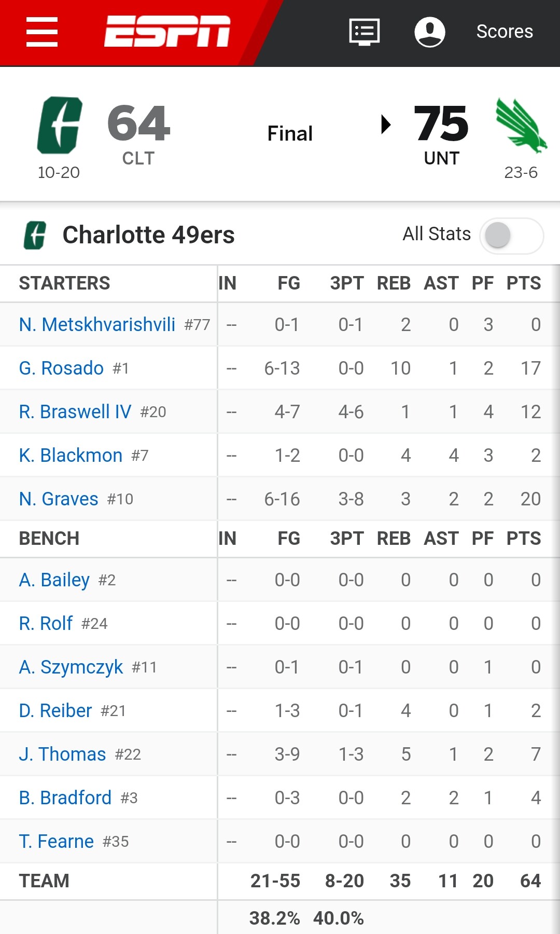Tap the winner arrow beside 75
This screenshot has height=934, width=560.
[x=385, y=124]
